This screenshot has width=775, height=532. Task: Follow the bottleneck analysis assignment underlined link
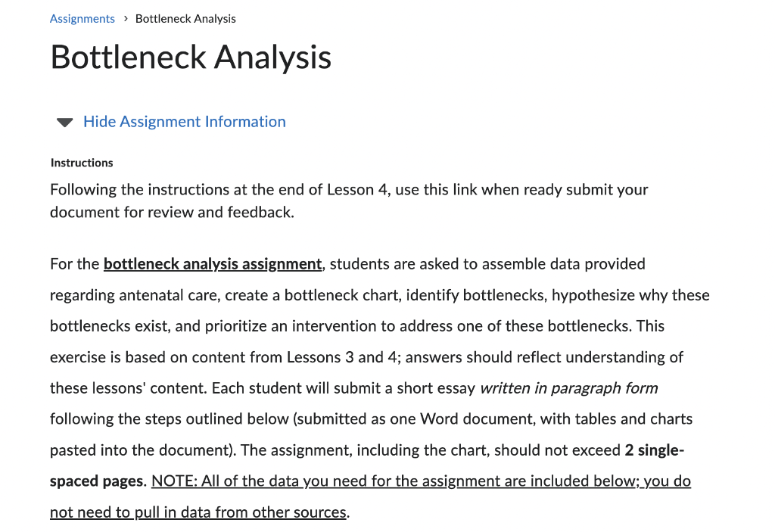[212, 264]
